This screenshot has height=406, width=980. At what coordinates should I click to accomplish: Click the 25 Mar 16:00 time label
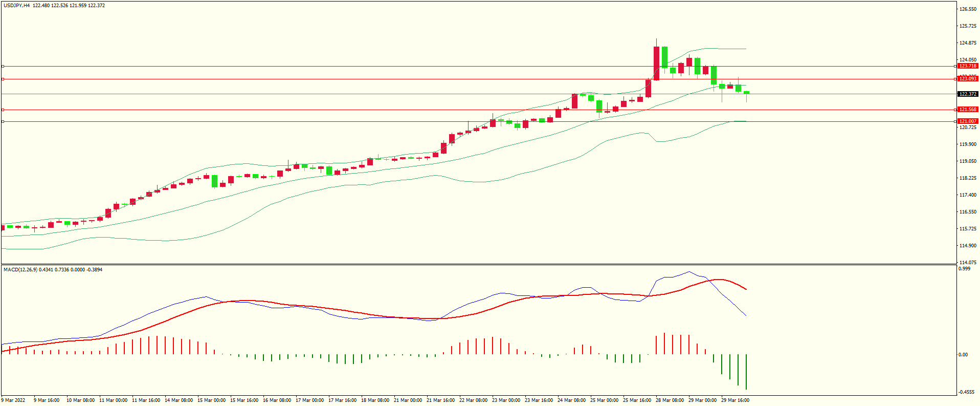[x=637, y=400]
